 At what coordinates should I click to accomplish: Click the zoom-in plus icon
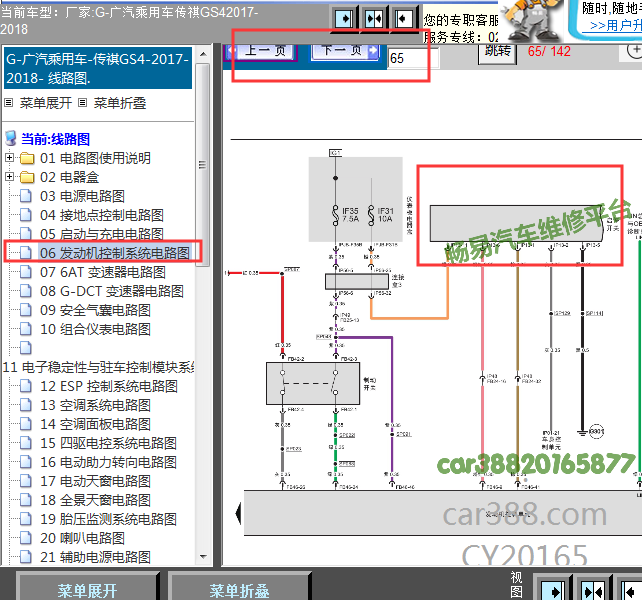635,51
